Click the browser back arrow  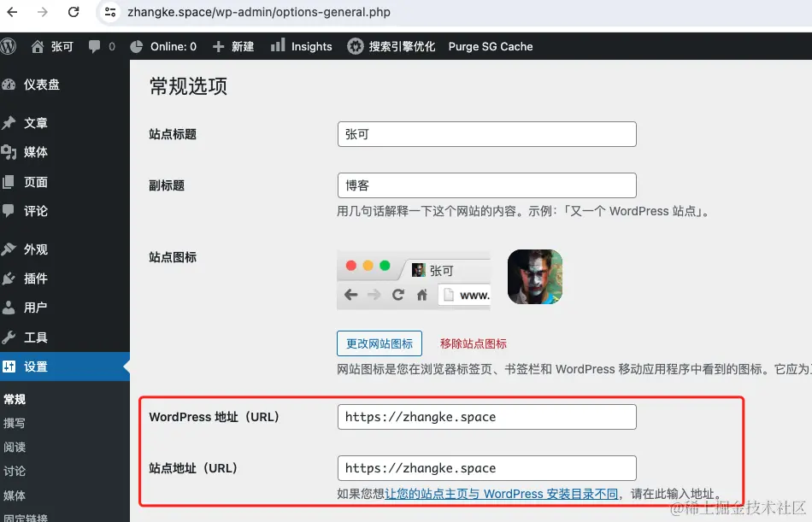point(12,12)
